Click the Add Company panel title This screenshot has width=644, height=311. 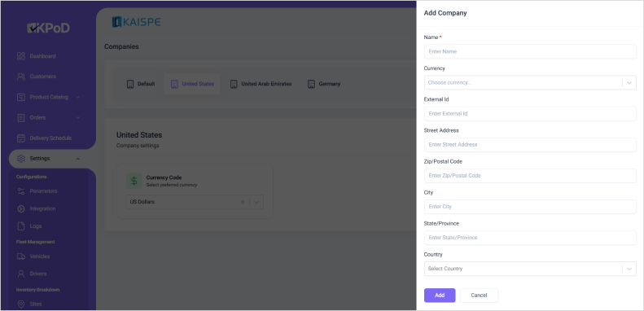point(445,13)
